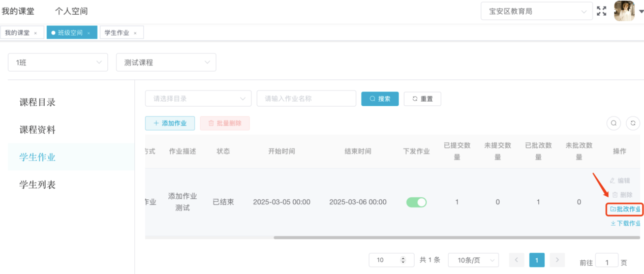Image resolution: width=644 pixels, height=274 pixels.
Task: Click 下载作业 download link
Action: click(625, 223)
